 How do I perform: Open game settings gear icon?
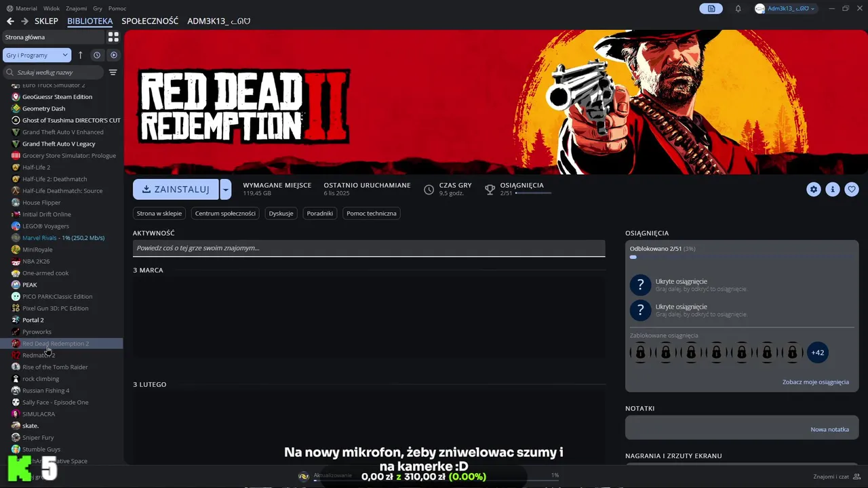[814, 190]
